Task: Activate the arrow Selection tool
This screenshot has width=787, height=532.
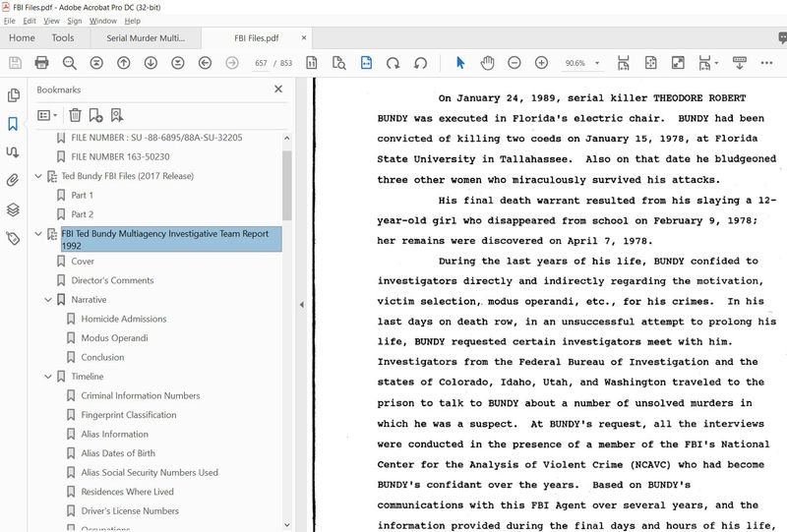Action: click(x=460, y=63)
